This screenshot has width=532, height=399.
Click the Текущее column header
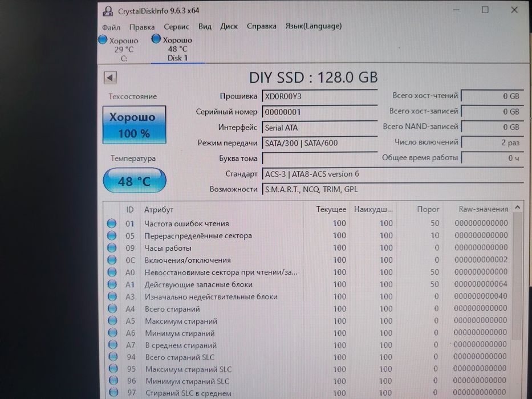coord(326,209)
